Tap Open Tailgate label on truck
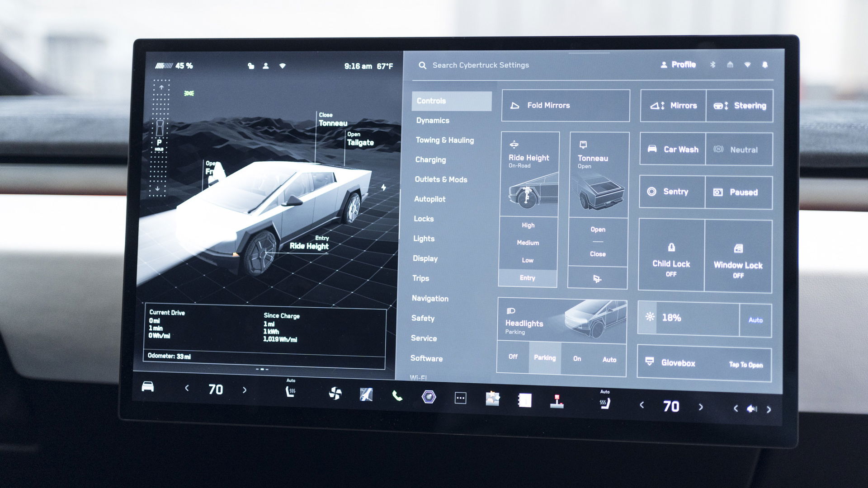The height and width of the screenshot is (488, 868). 360,139
